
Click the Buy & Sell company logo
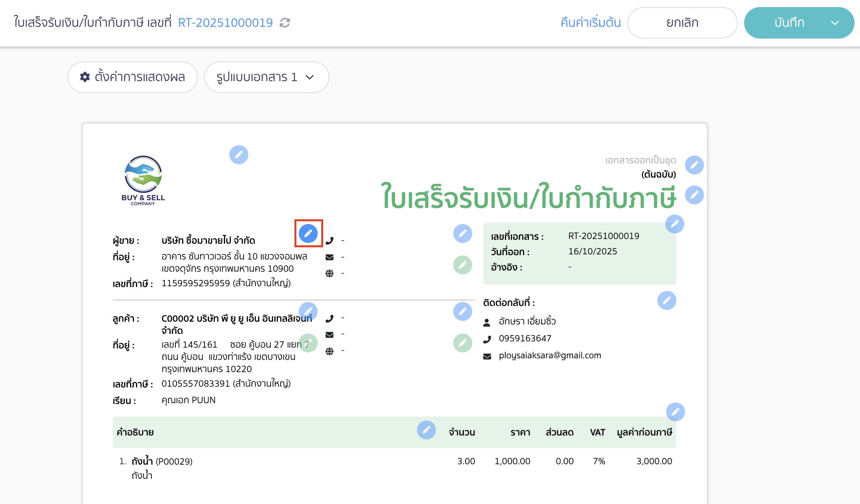pos(143,180)
